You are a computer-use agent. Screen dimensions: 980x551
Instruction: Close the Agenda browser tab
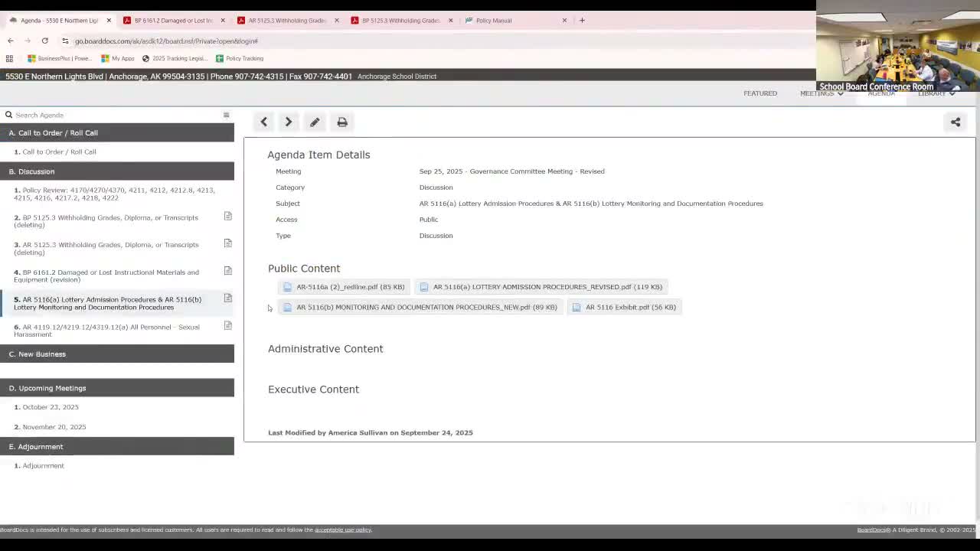coord(109,21)
